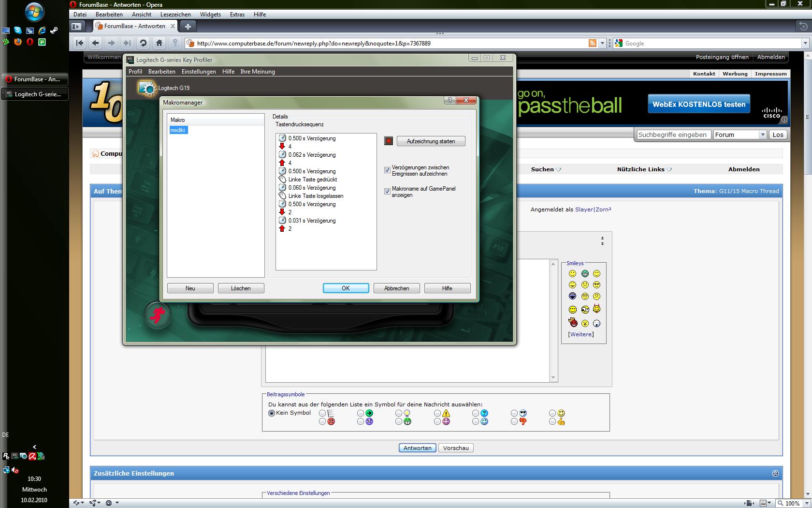Reload page with Opera reload icon
812x508 pixels.
pyautogui.click(x=143, y=43)
